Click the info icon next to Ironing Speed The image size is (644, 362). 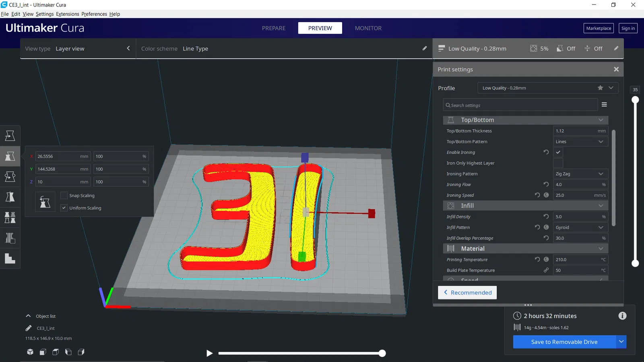[546, 195]
